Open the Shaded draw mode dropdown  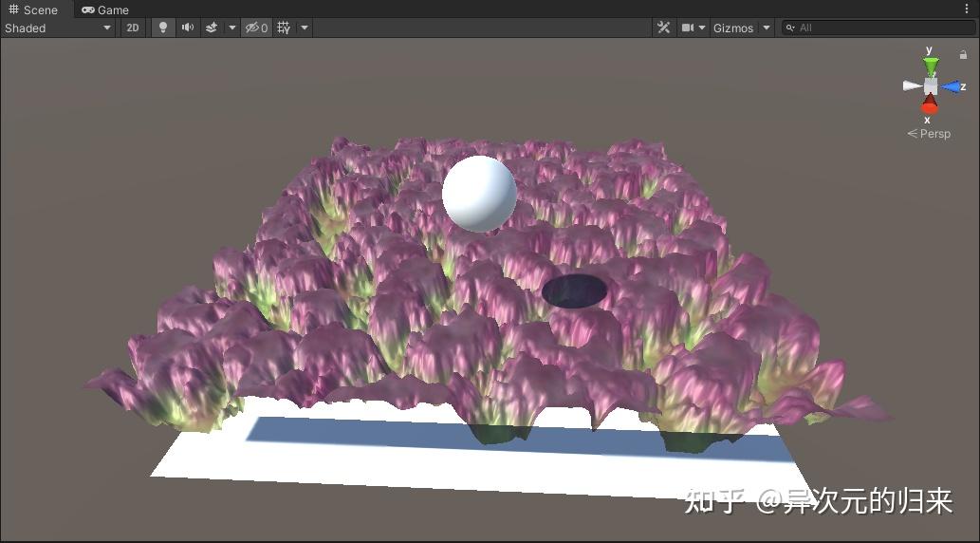(x=58, y=28)
